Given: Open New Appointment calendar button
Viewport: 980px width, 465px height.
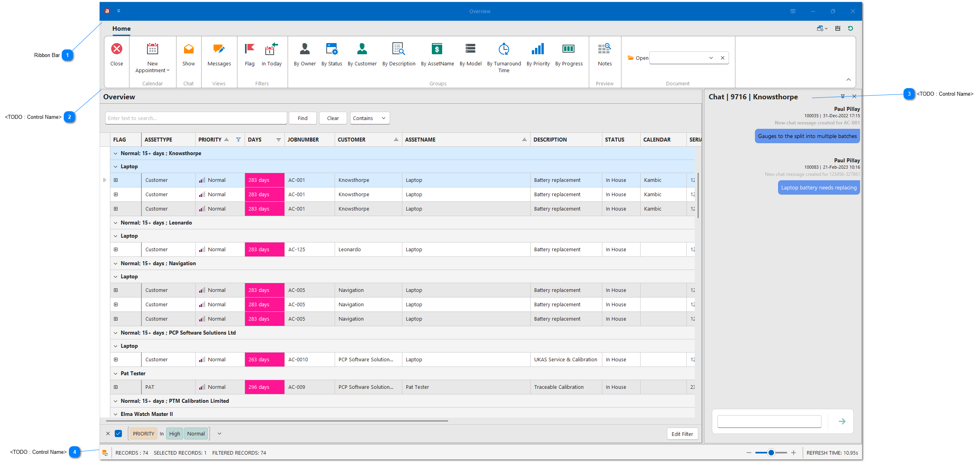Looking at the screenshot, I should pyautogui.click(x=153, y=58).
